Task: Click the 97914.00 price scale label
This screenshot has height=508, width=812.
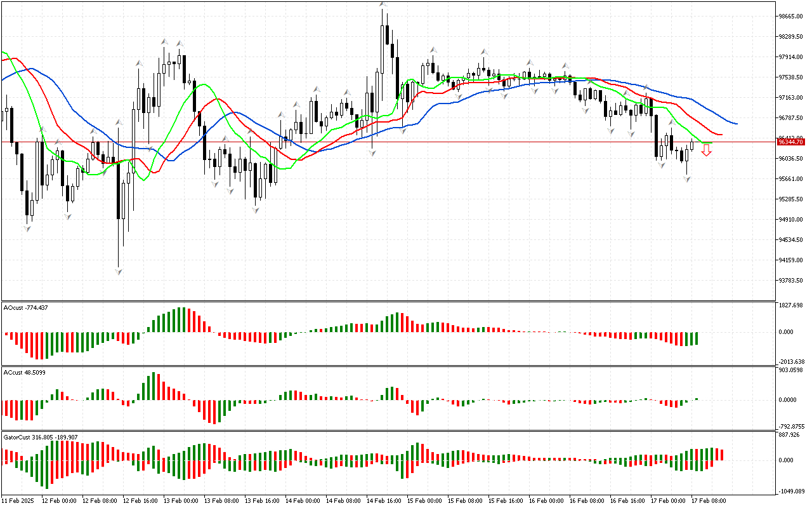Action: [792, 57]
